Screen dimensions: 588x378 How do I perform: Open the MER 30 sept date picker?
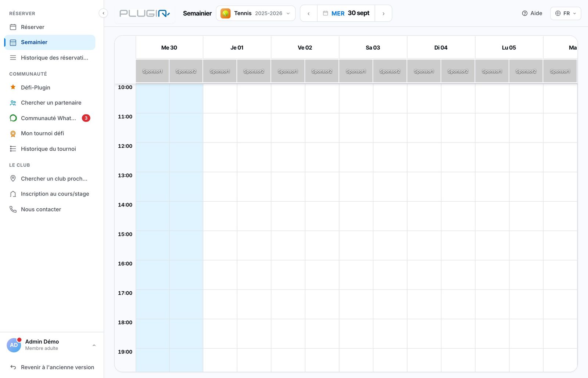[346, 13]
